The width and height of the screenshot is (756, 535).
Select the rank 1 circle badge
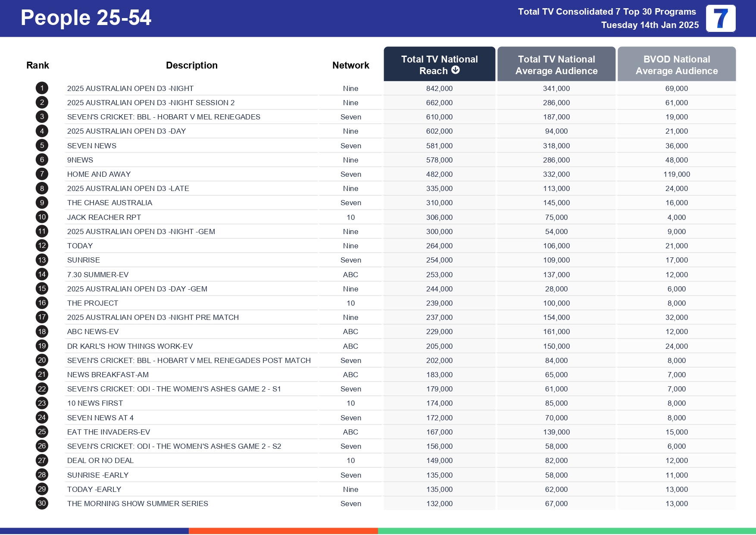[x=41, y=88]
